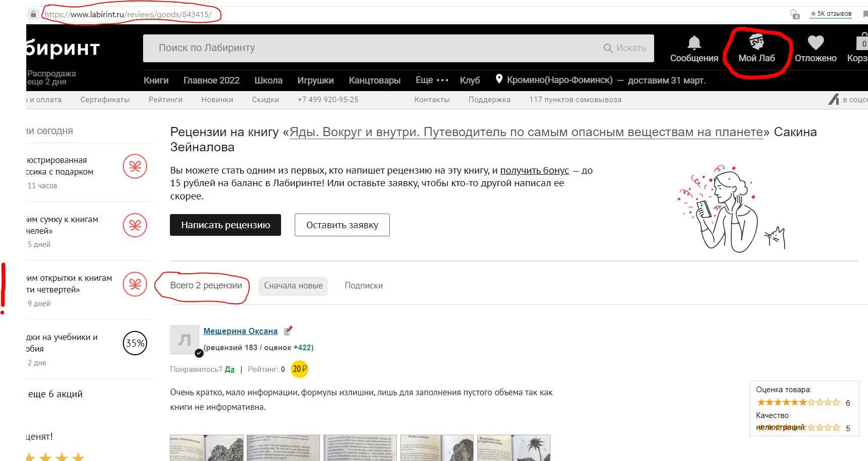
Task: Open Новинки link
Action: tap(217, 100)
